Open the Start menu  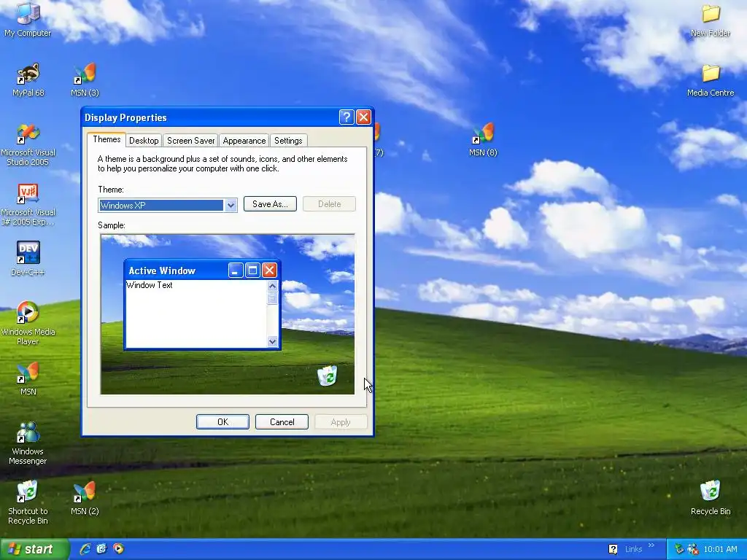(x=34, y=549)
